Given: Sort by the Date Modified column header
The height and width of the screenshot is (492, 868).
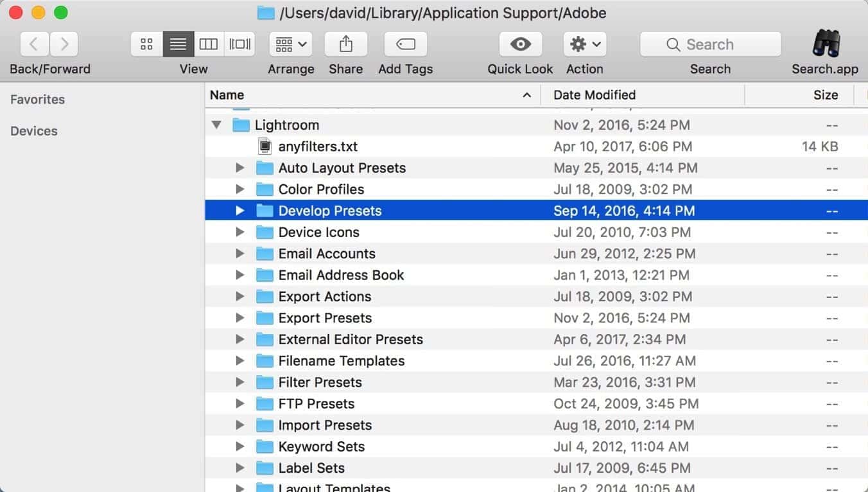Looking at the screenshot, I should click(x=642, y=95).
